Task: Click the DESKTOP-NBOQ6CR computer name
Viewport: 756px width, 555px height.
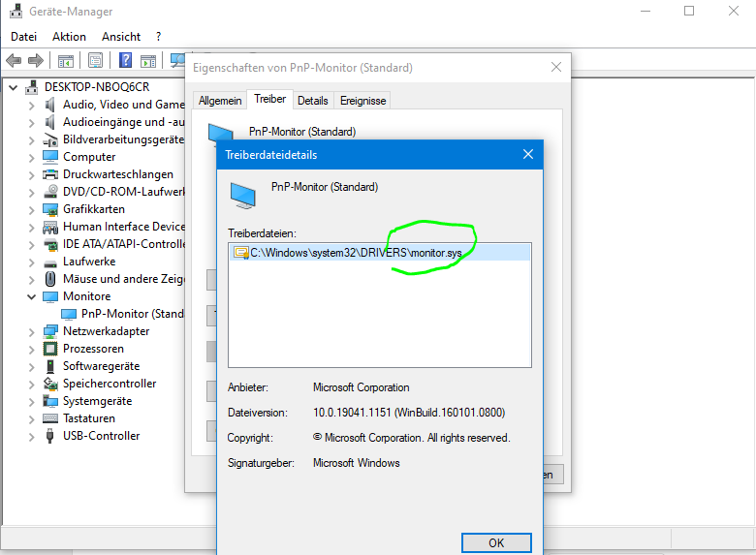Action: [97, 87]
